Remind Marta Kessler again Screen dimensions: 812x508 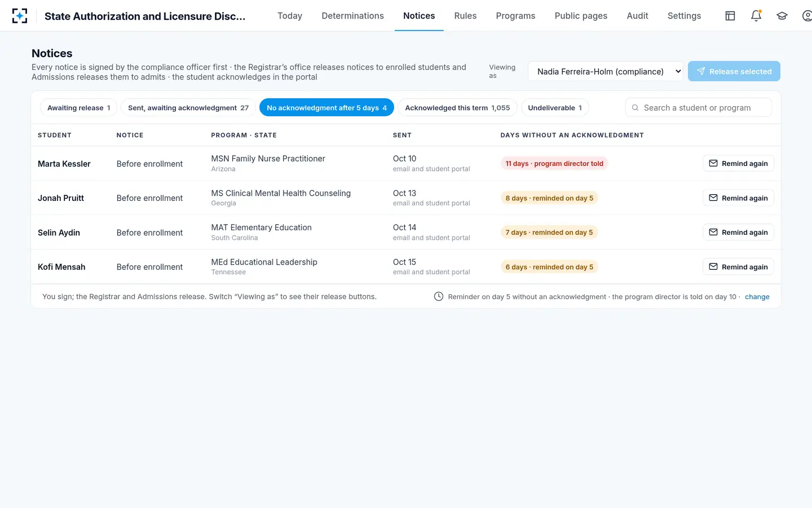click(738, 164)
